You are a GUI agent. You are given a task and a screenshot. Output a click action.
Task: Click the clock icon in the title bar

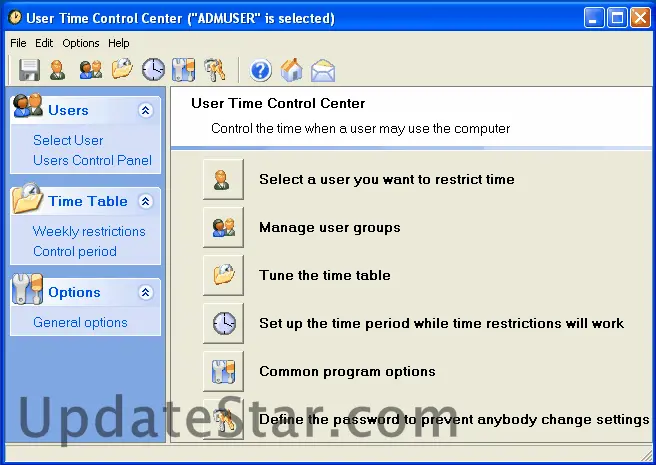coord(15,18)
